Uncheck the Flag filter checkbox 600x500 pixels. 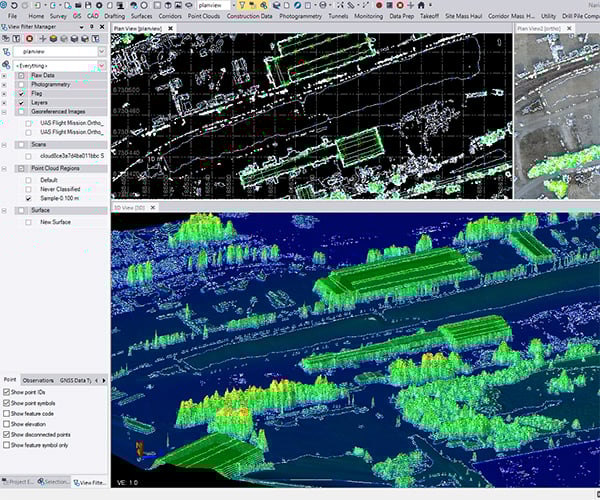(x=21, y=94)
